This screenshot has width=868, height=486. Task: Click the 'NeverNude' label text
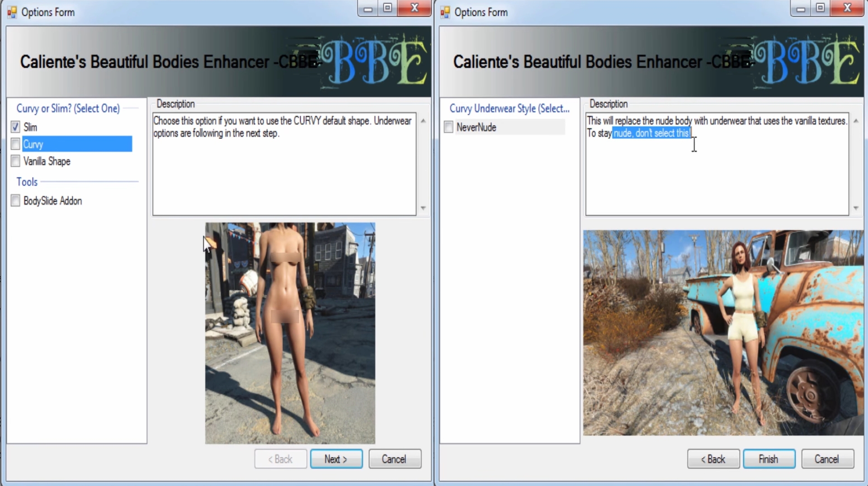coord(476,127)
